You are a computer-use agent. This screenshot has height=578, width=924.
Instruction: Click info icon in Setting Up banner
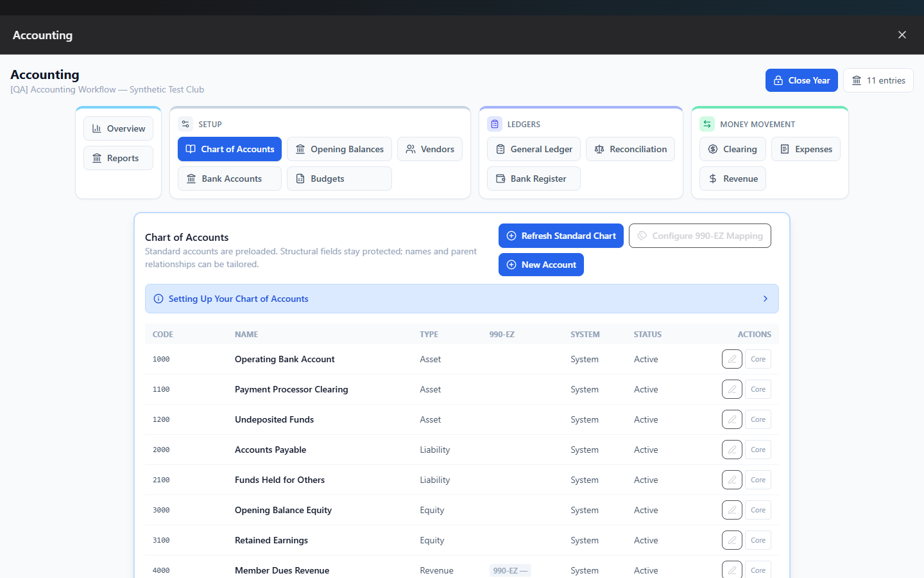(x=158, y=299)
